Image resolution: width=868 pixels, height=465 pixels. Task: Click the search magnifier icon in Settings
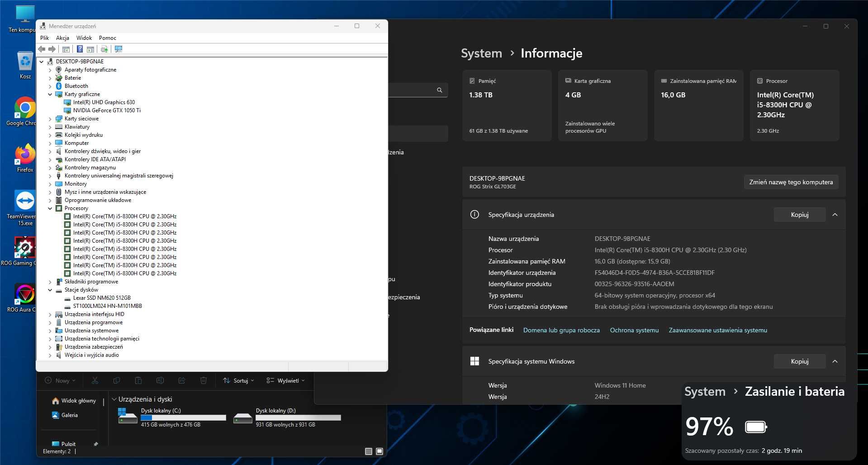point(439,90)
